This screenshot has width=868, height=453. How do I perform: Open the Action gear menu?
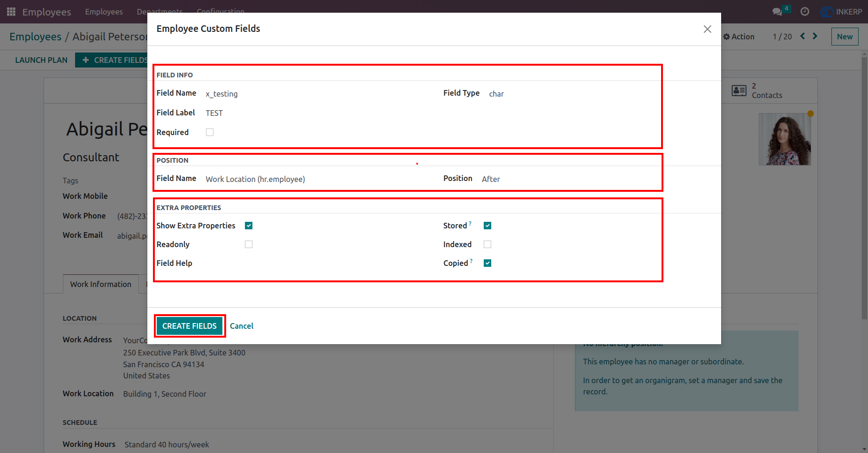739,37
